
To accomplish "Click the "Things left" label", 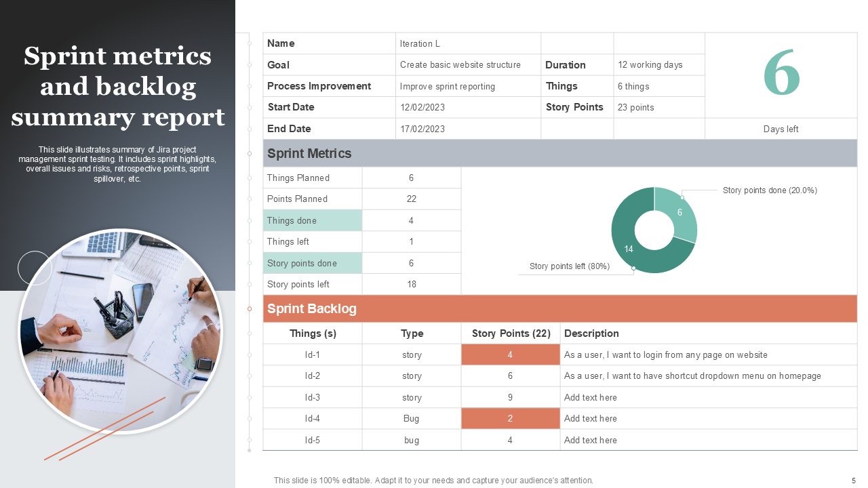I will (288, 241).
